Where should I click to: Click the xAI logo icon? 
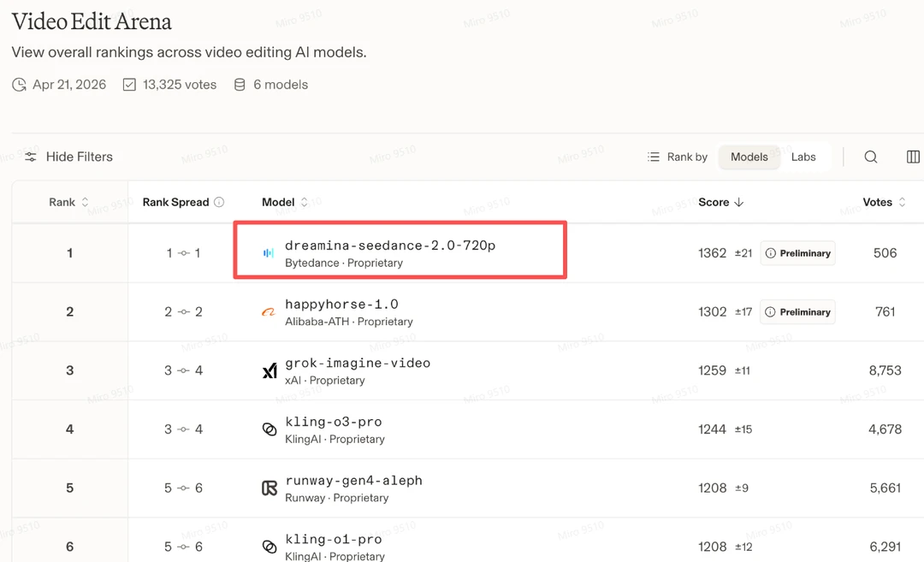point(269,371)
